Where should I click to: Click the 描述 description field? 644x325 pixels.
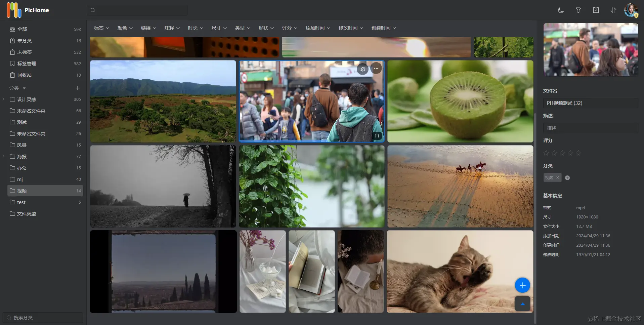590,128
